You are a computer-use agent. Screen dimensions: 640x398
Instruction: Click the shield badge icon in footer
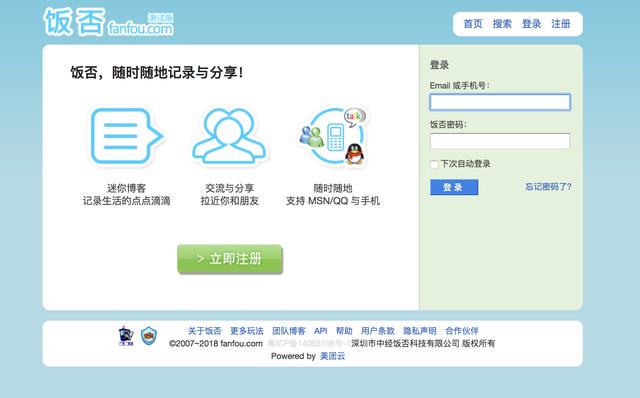(x=149, y=336)
